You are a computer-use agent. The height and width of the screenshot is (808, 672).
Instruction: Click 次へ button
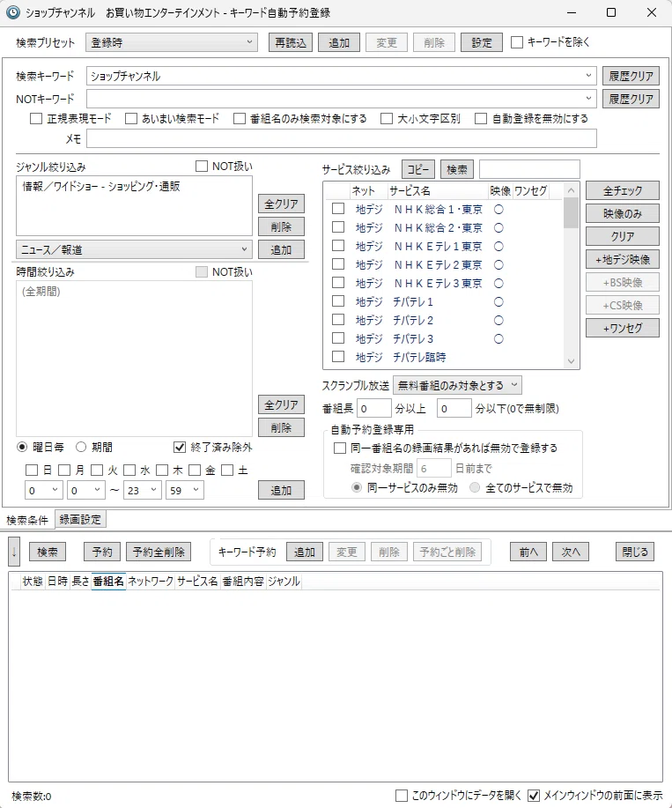571,552
